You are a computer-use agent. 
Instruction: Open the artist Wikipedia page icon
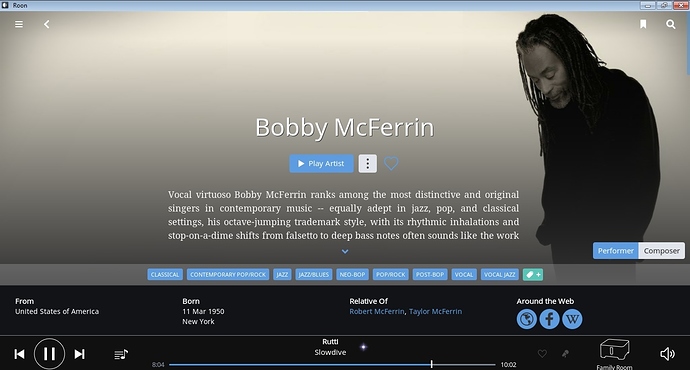(572, 319)
